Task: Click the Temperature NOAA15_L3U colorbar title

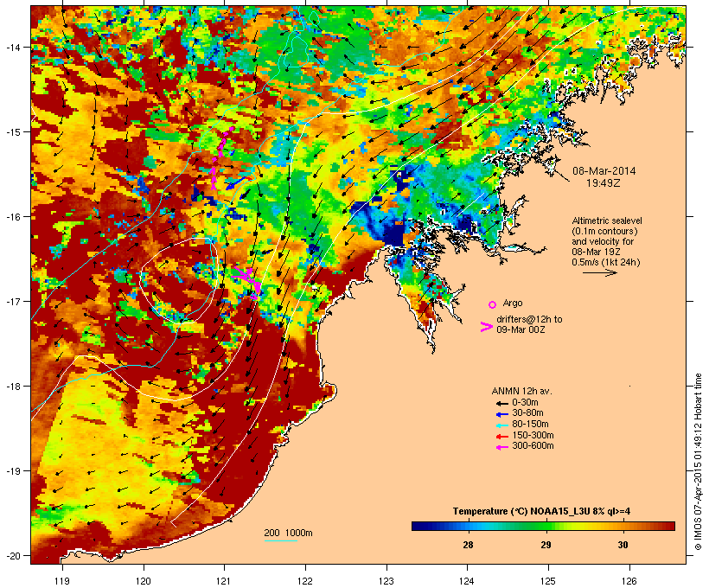Action: (x=542, y=512)
